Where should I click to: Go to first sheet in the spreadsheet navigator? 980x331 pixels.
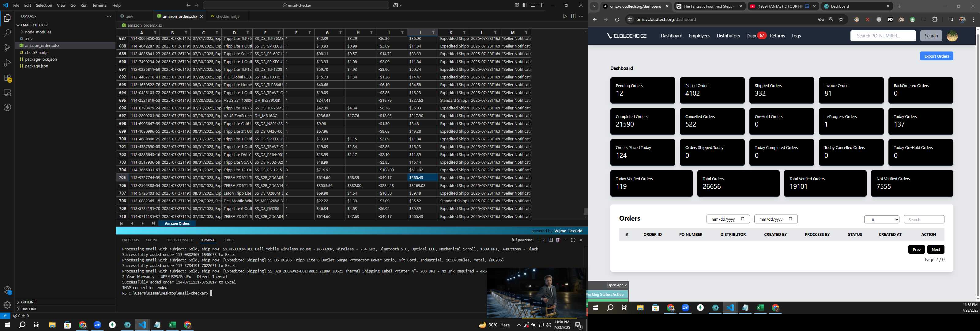click(121, 224)
